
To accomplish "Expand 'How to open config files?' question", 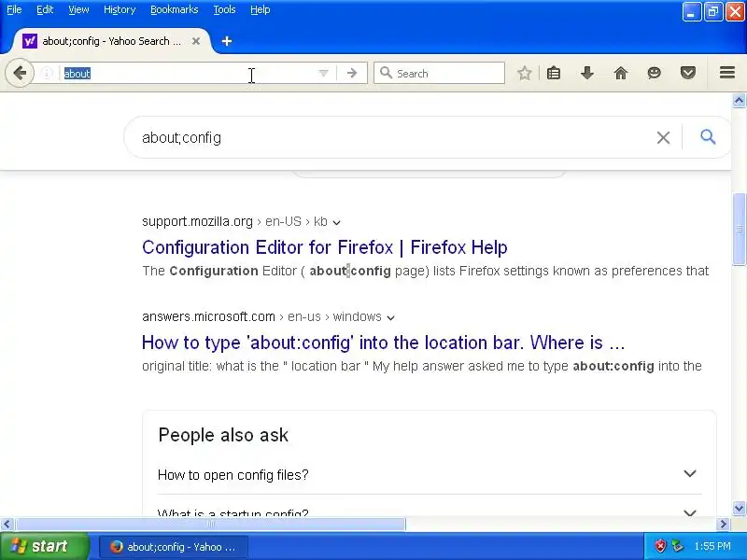I will (430, 474).
